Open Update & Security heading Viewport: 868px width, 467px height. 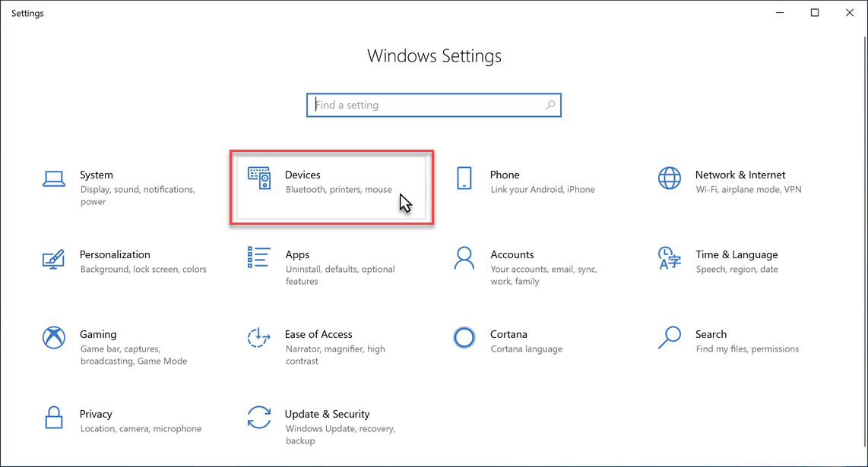click(x=327, y=414)
